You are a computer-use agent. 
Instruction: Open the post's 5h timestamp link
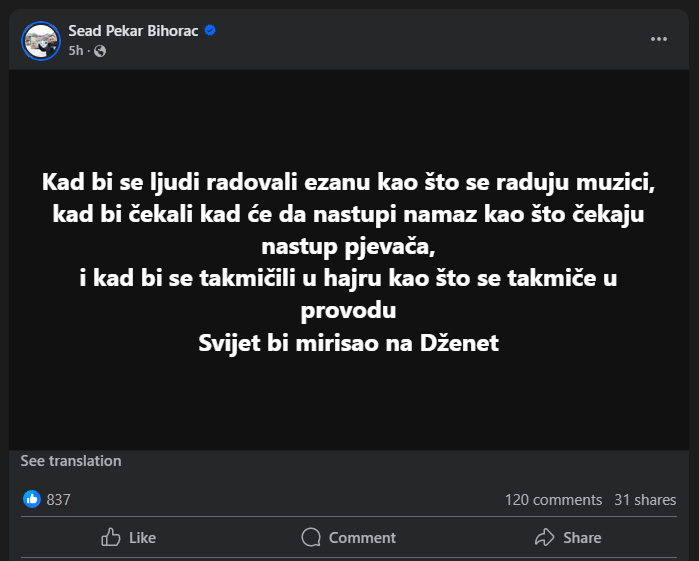76,51
